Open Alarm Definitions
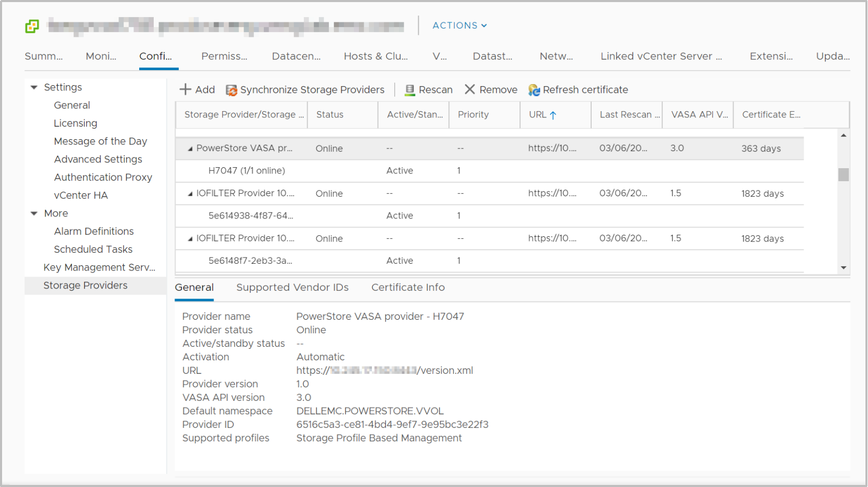Image resolution: width=868 pixels, height=487 pixels. (x=94, y=232)
